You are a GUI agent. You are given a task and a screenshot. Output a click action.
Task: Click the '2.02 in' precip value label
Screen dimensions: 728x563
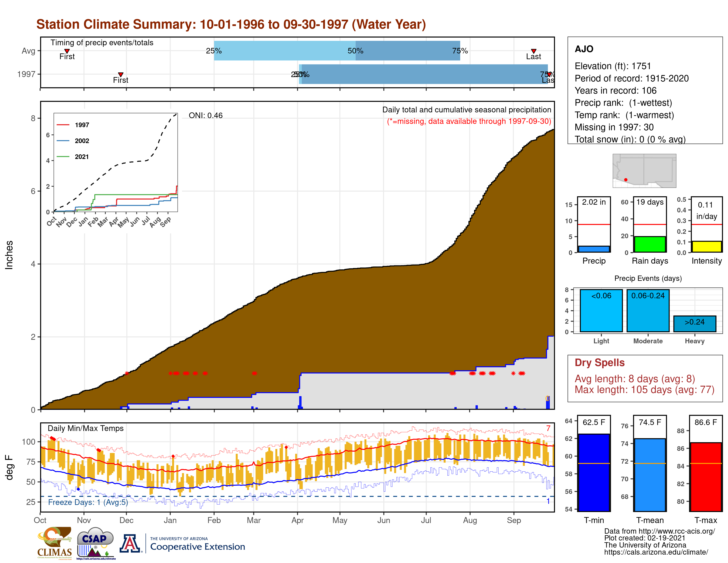click(x=594, y=202)
